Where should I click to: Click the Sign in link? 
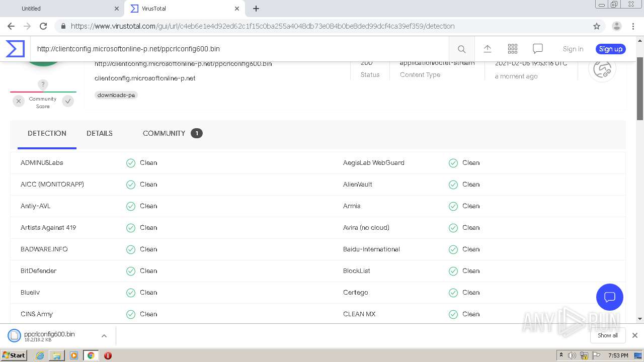(x=573, y=49)
